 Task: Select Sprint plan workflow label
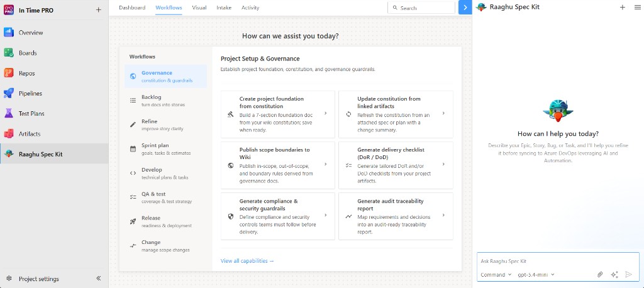click(155, 145)
